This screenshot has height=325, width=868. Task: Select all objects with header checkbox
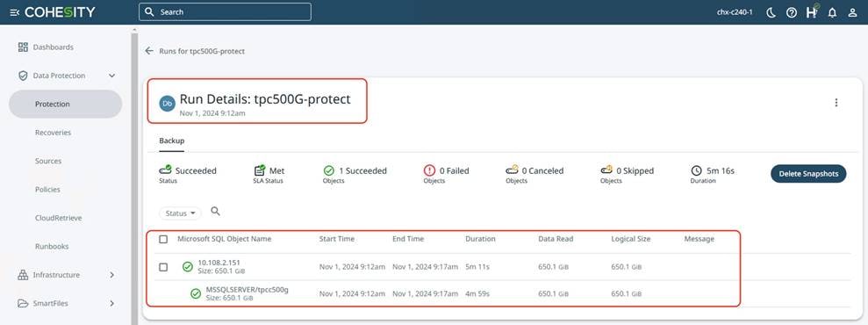click(x=163, y=239)
